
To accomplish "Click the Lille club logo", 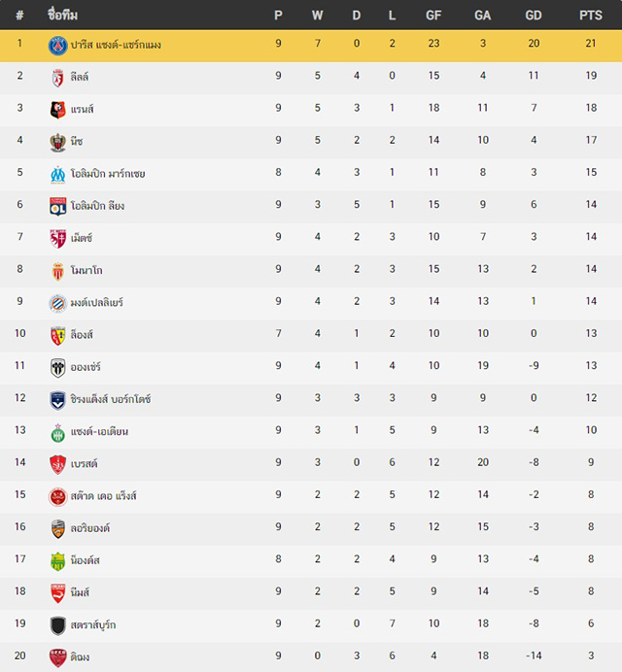I will 58,78.
